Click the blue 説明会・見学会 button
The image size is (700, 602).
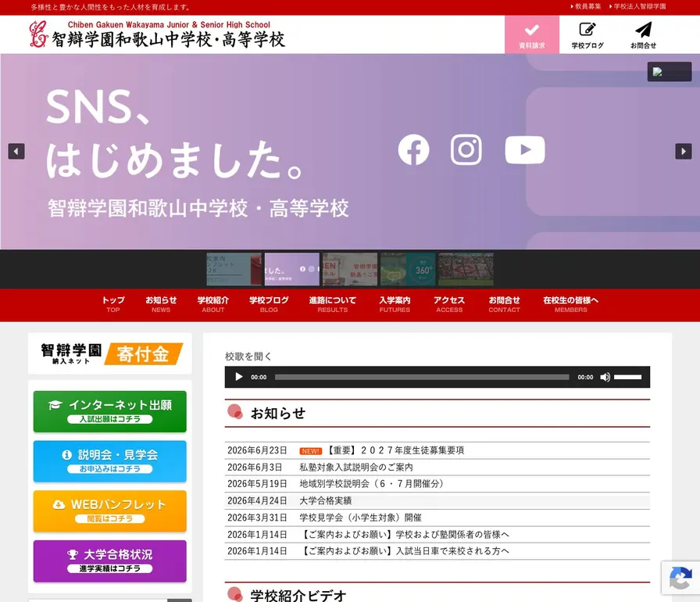110,461
